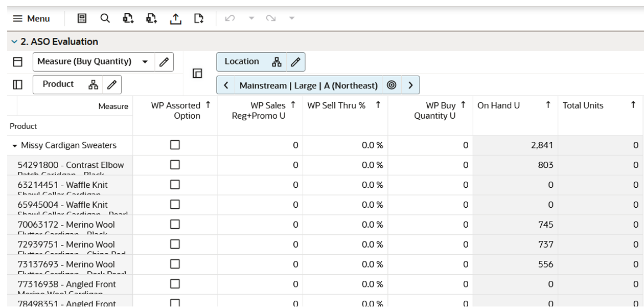Go to previous location with left chevron

225,85
